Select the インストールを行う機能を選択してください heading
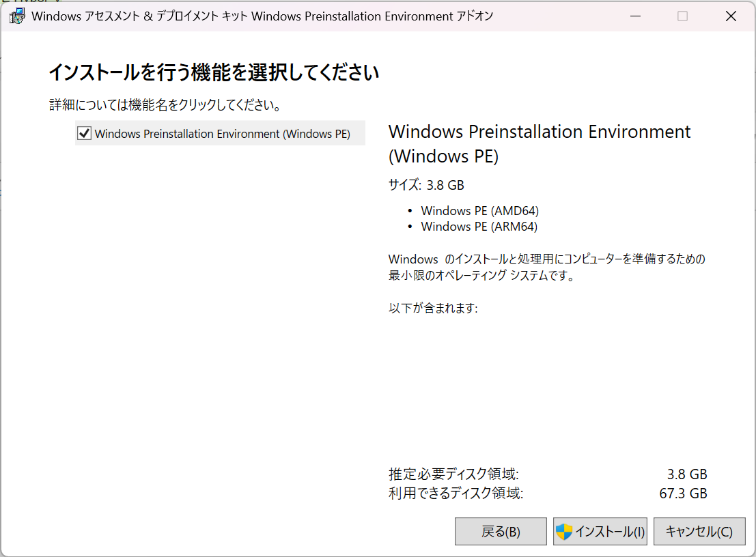Viewport: 756px width, 557px height. click(213, 72)
